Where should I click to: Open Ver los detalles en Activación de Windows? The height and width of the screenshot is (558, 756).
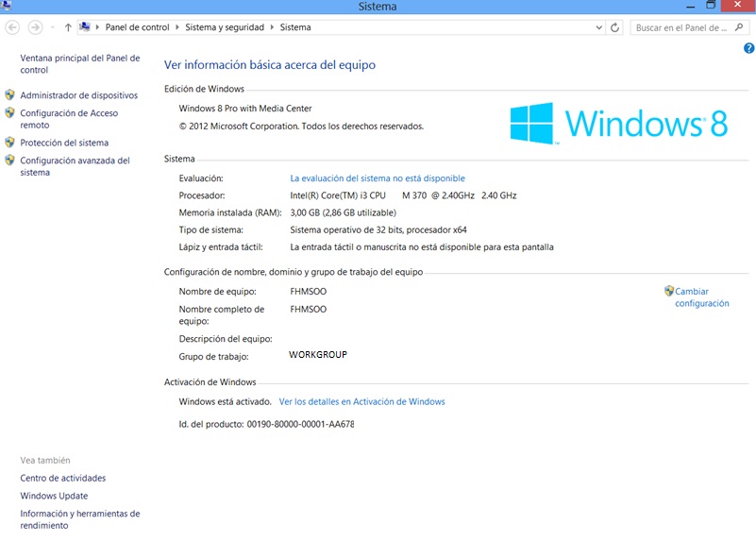click(x=362, y=401)
